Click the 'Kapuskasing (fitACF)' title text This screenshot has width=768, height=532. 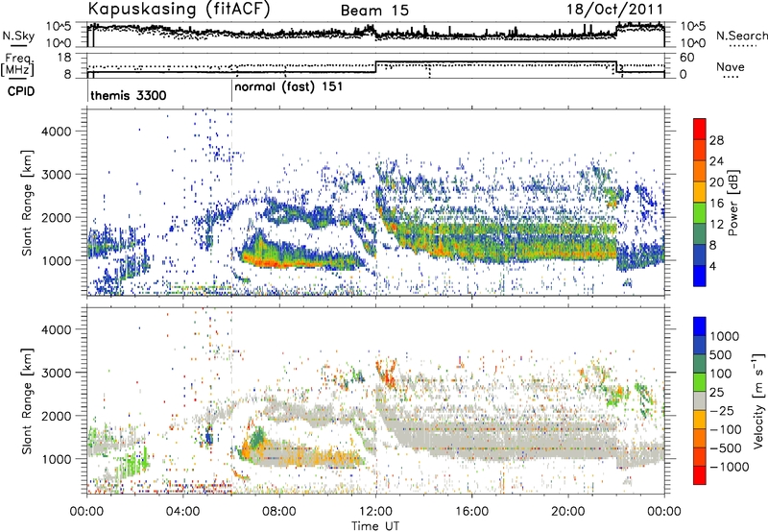[x=179, y=10]
